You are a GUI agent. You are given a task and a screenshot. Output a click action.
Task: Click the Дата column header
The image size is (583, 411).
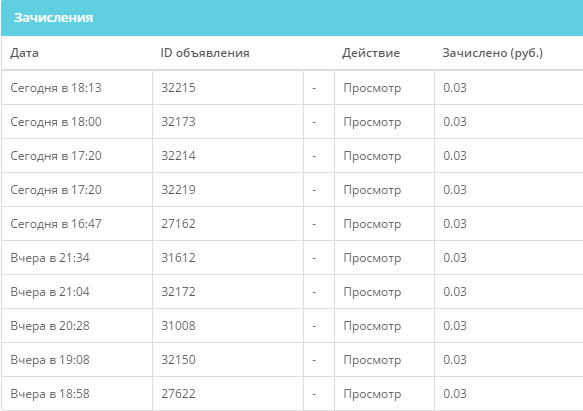[x=24, y=53]
